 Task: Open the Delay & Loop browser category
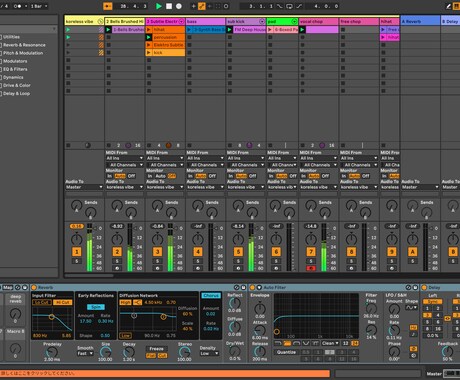[x=16, y=94]
